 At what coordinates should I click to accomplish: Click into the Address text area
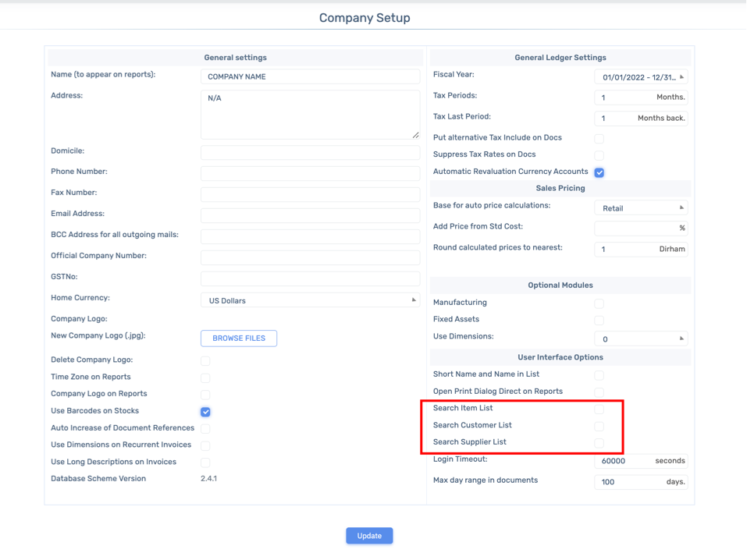pos(310,115)
